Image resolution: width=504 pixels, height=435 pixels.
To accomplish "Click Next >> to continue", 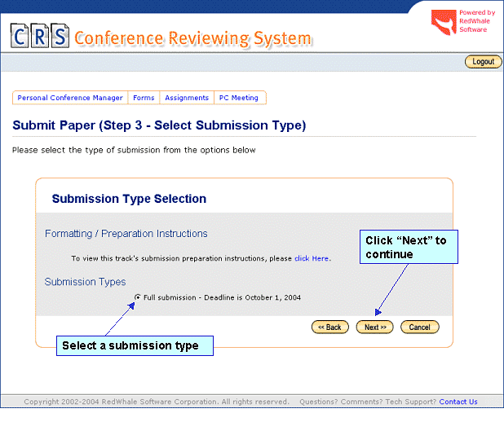I will (x=375, y=327).
